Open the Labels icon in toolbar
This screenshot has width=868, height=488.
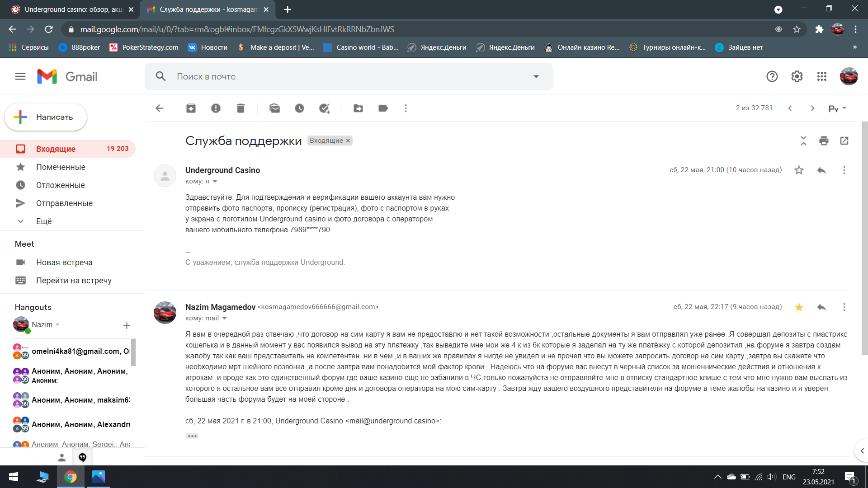click(383, 108)
